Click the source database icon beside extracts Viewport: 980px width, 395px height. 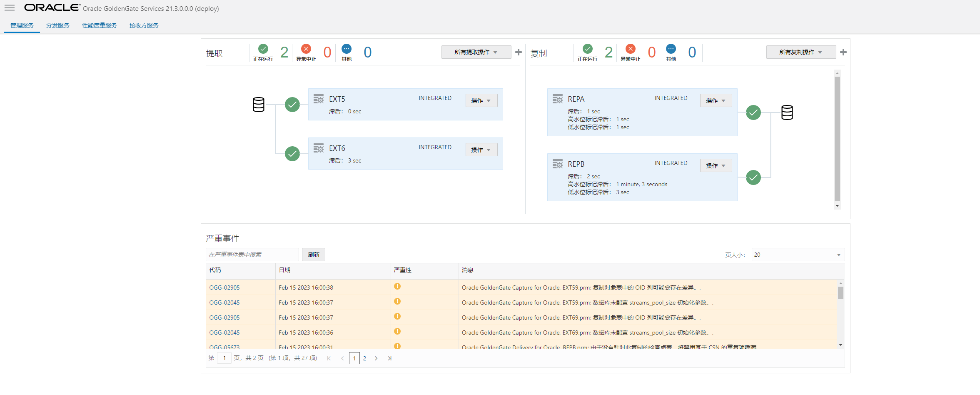[x=259, y=105]
